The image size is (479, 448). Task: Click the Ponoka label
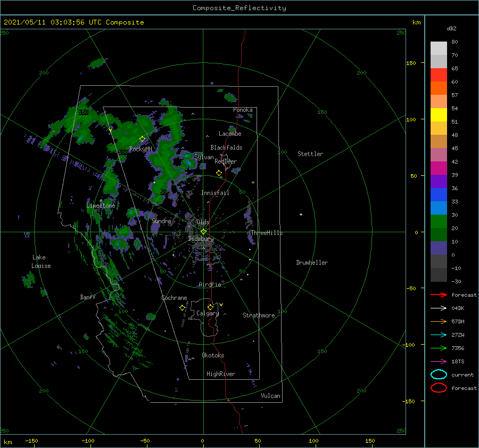(243, 110)
